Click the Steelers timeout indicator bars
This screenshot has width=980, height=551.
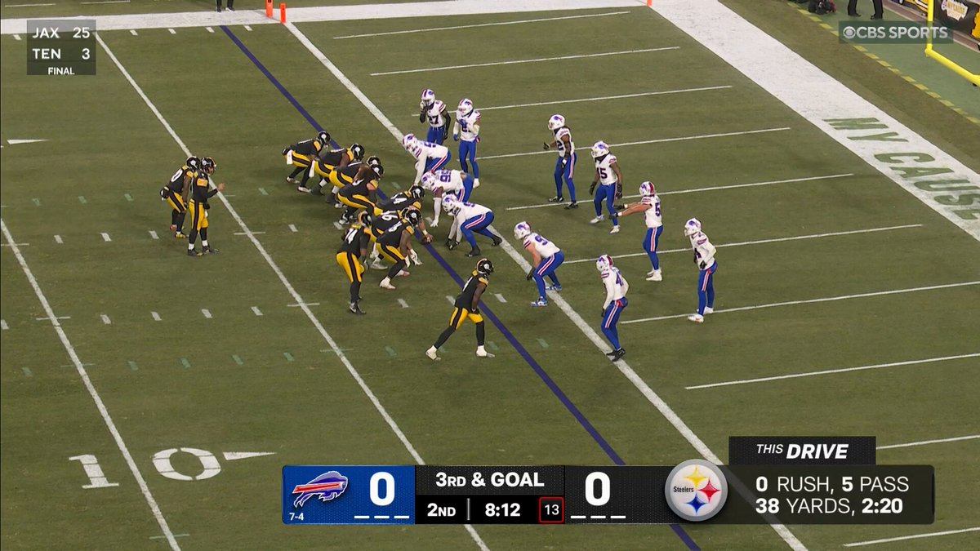point(598,517)
